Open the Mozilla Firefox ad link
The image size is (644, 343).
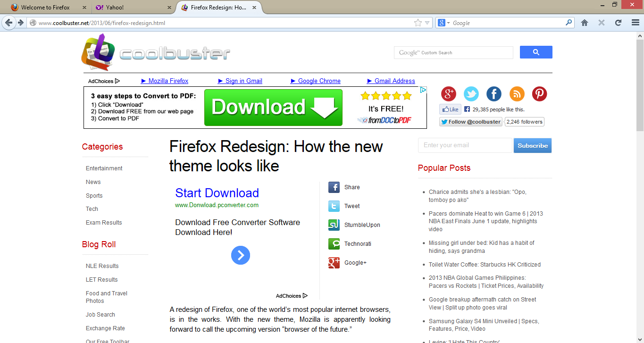click(x=165, y=81)
